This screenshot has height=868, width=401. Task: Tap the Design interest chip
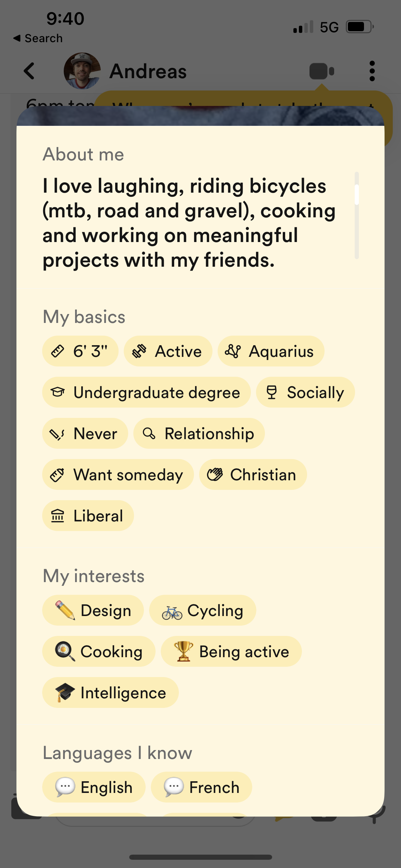tap(93, 611)
